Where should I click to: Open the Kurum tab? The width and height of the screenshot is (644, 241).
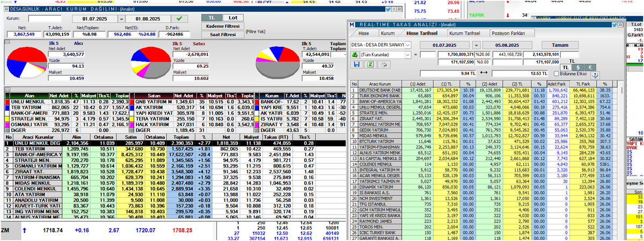[387, 33]
